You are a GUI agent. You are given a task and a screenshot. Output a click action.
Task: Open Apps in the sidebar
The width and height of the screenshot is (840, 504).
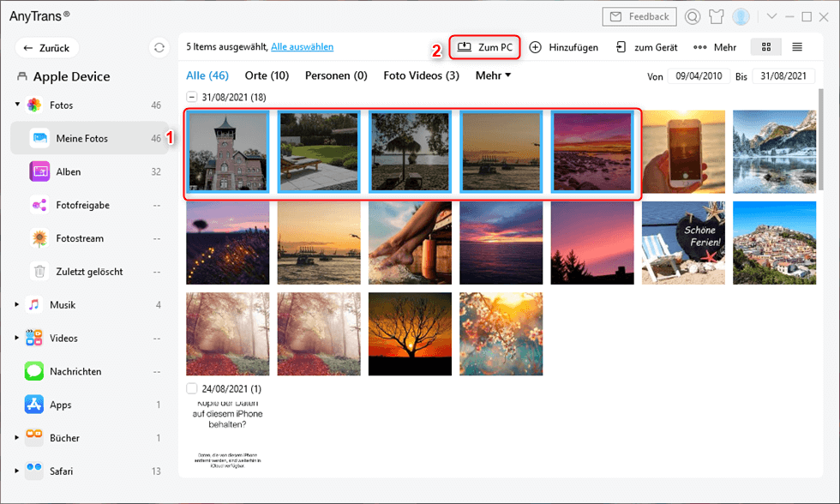pyautogui.click(x=60, y=405)
